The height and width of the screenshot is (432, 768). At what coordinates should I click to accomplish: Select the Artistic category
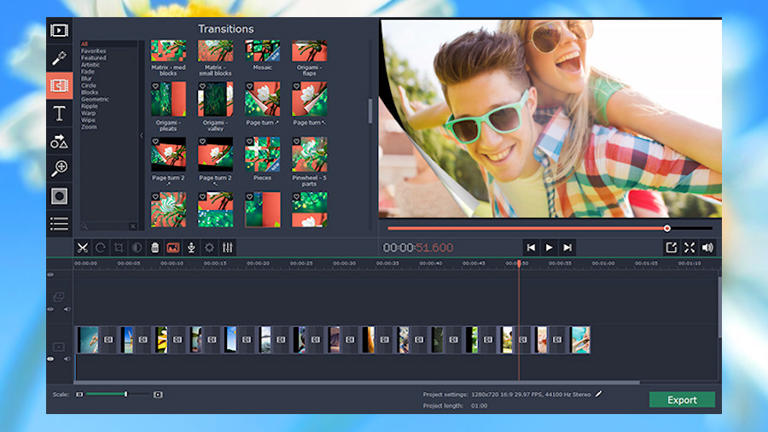pyautogui.click(x=90, y=65)
